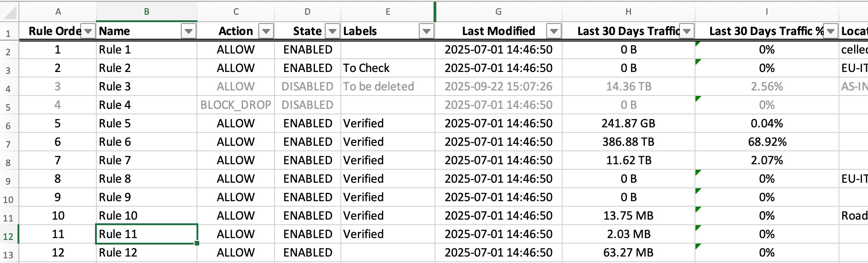Click the Rule 11 name cell

pos(146,234)
